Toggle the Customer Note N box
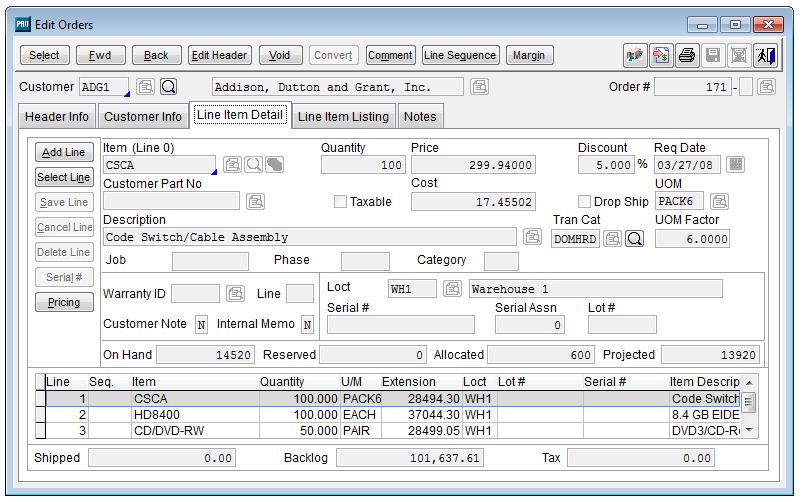Image resolution: width=802 pixels, height=502 pixels. coord(202,324)
